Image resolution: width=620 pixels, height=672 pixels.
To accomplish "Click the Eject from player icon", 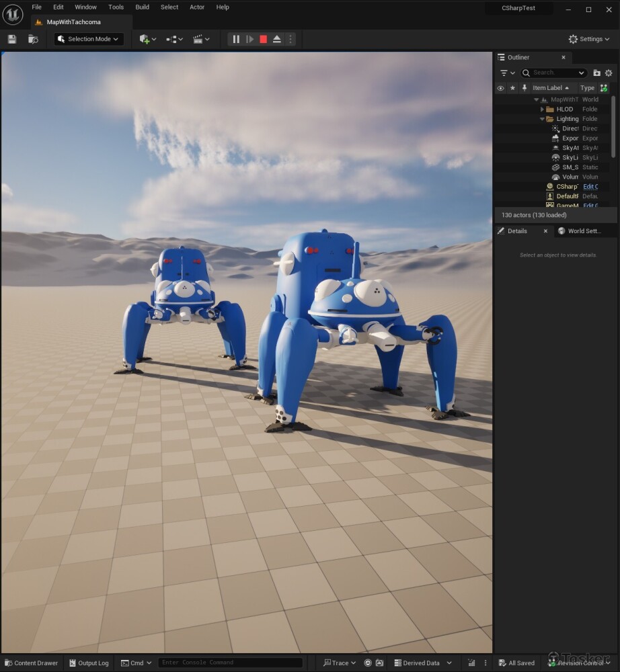I will (x=277, y=39).
